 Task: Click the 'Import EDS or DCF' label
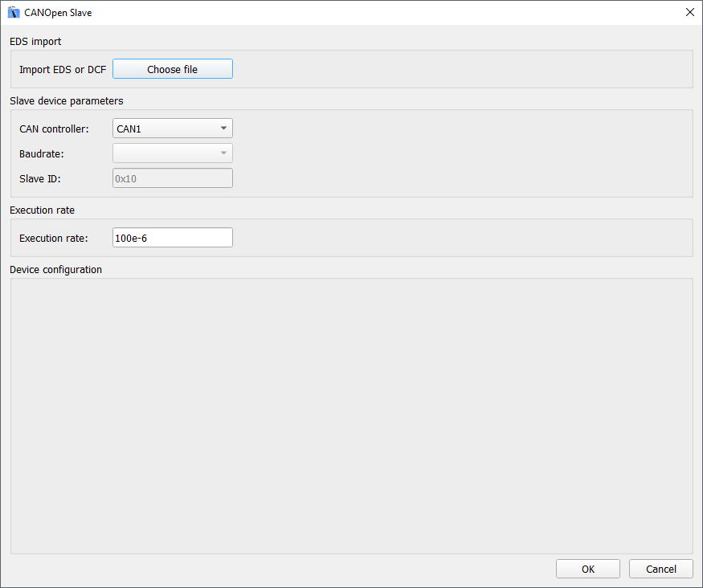pos(63,70)
